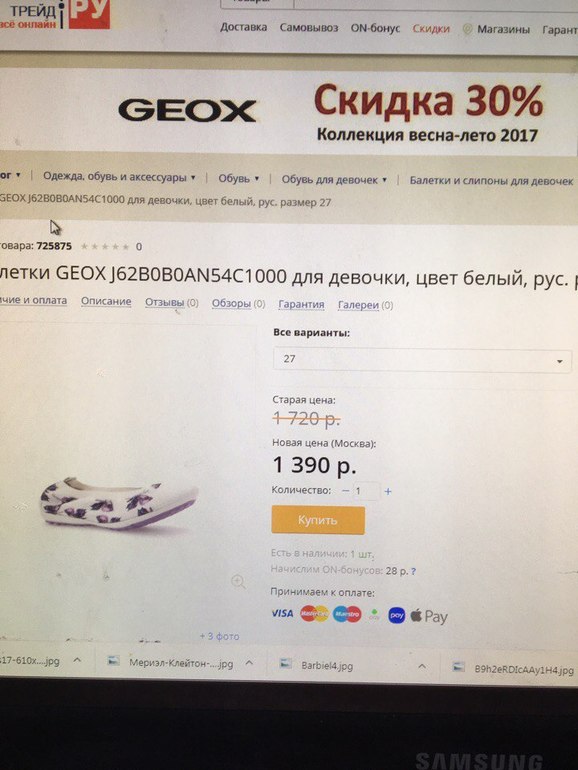The height and width of the screenshot is (770, 578).
Task: Increase quantity with the plus button
Action: click(388, 491)
